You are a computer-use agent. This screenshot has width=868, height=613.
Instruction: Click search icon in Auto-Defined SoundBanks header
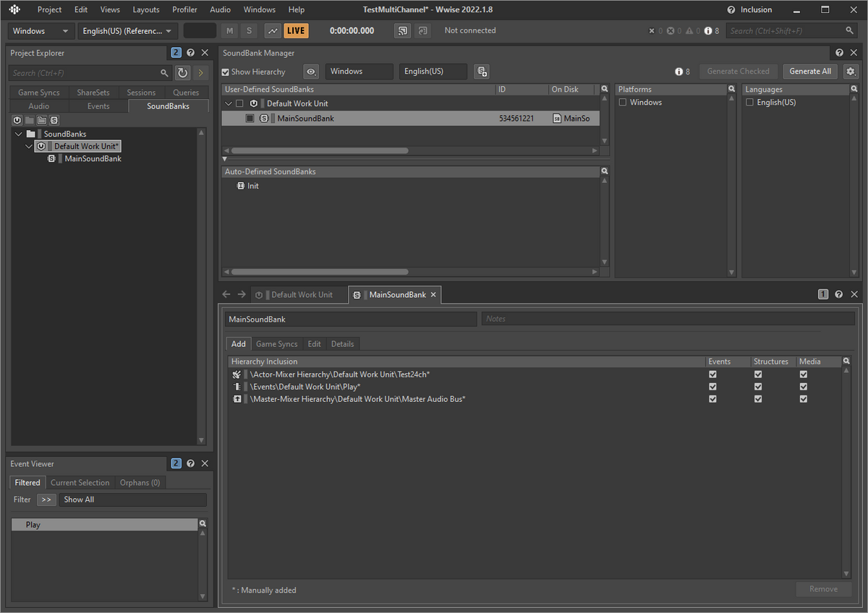[x=605, y=172]
